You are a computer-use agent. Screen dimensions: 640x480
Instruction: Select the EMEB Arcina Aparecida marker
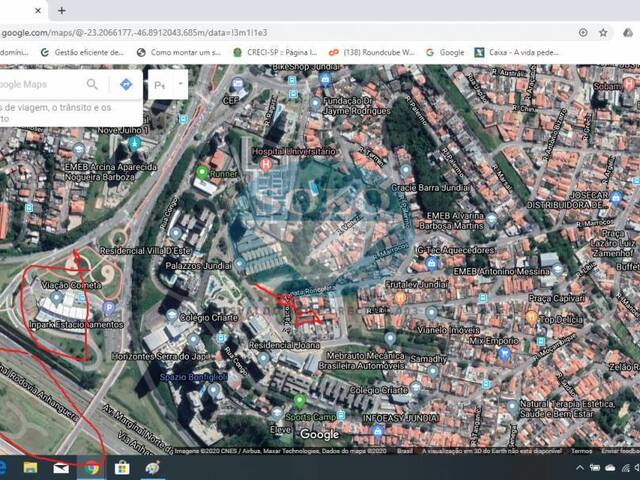pyautogui.click(x=79, y=150)
